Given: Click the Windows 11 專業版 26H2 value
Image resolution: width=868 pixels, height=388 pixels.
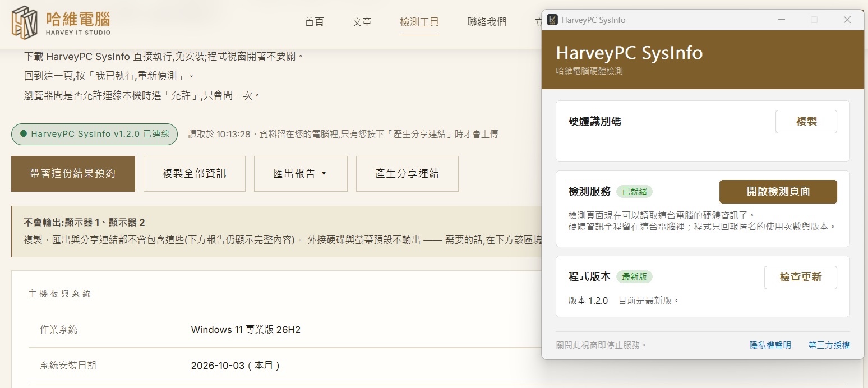Looking at the screenshot, I should (246, 330).
